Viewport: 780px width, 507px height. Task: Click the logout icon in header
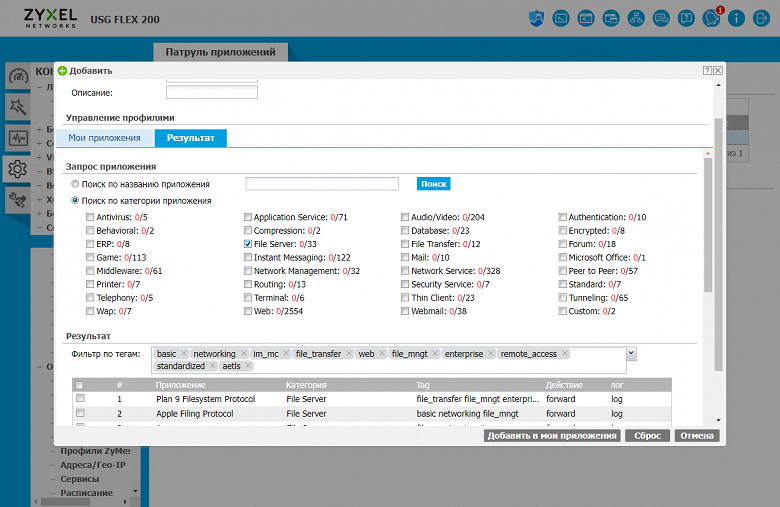(761, 19)
